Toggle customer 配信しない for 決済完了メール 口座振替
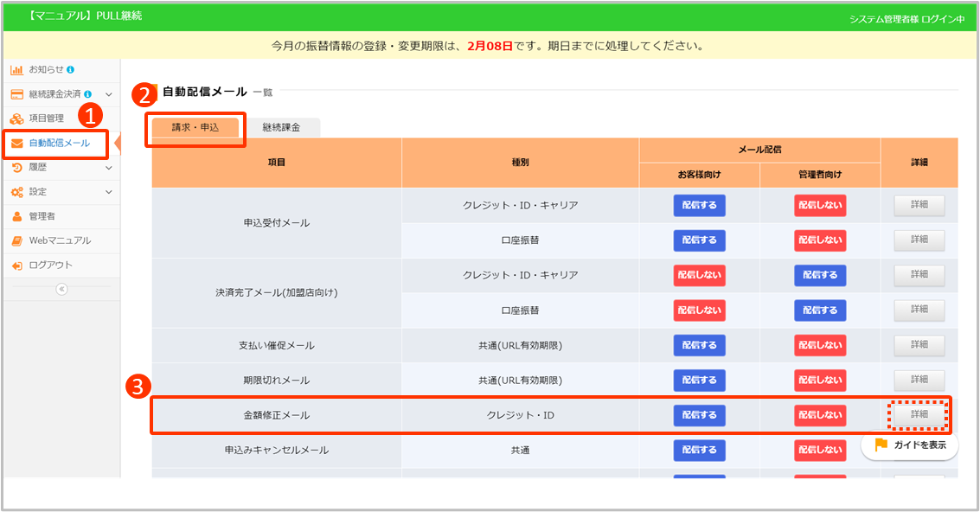 (x=699, y=310)
